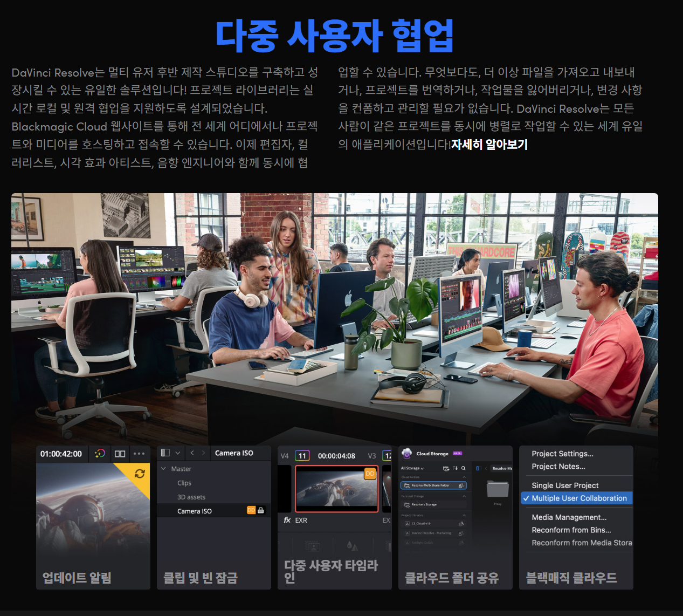The image size is (683, 616).
Task: Toggle the bin list sidebar panel icon
Action: coord(165,453)
